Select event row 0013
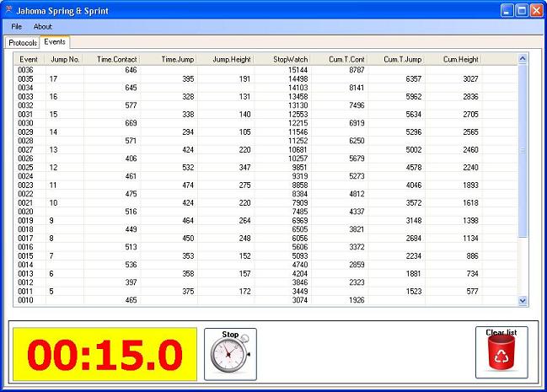The height and width of the screenshot is (392, 547). (x=265, y=274)
